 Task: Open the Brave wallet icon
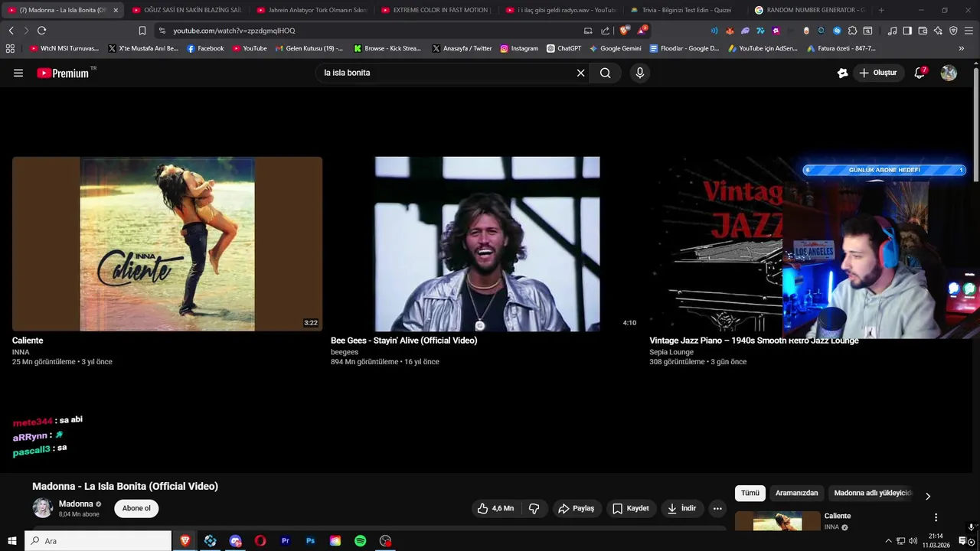click(923, 31)
